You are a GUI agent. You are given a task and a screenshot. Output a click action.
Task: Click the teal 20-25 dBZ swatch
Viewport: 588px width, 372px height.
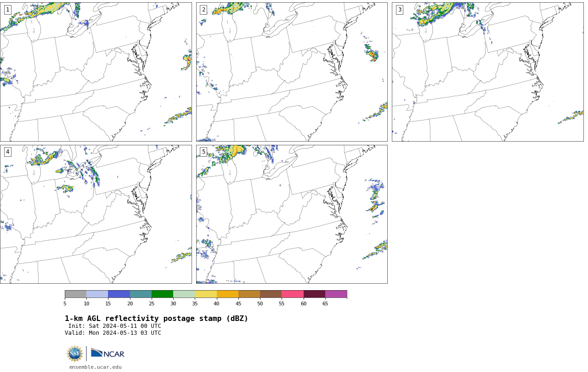point(141,294)
